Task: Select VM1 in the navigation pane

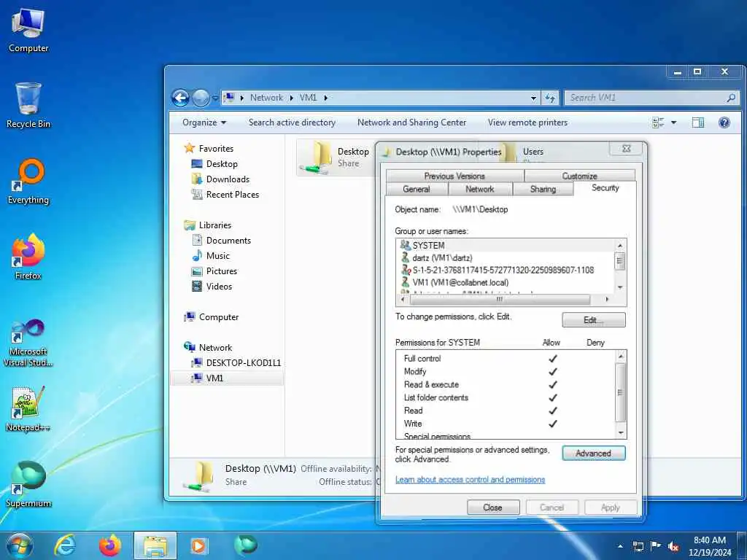Action: [x=214, y=378]
